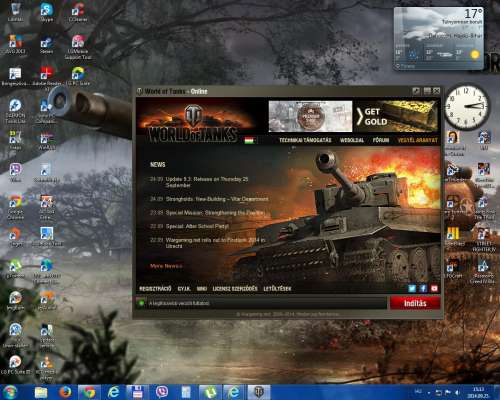The width and height of the screenshot is (500, 400).
Task: Open Viber from the taskbar
Action: pyautogui.click(x=162, y=392)
